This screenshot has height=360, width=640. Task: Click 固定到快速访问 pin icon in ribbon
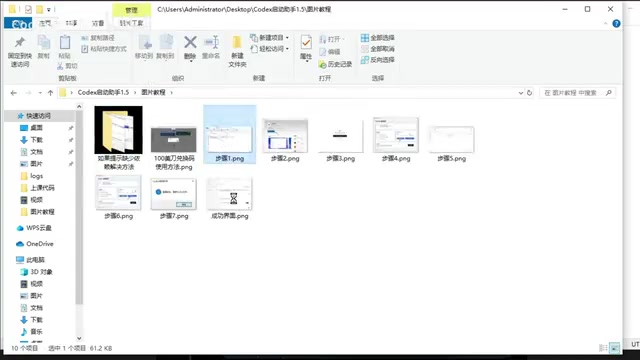20,42
